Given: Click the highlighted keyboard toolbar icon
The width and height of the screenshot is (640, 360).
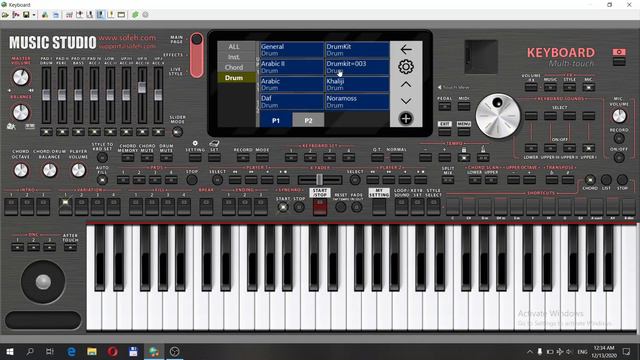Looking at the screenshot, I should 100,15.
